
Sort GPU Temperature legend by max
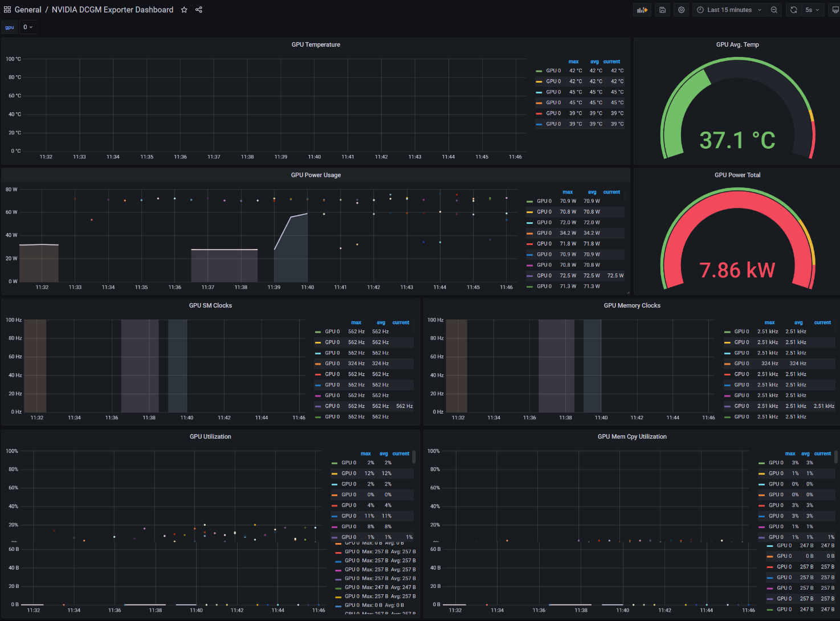[x=573, y=62]
